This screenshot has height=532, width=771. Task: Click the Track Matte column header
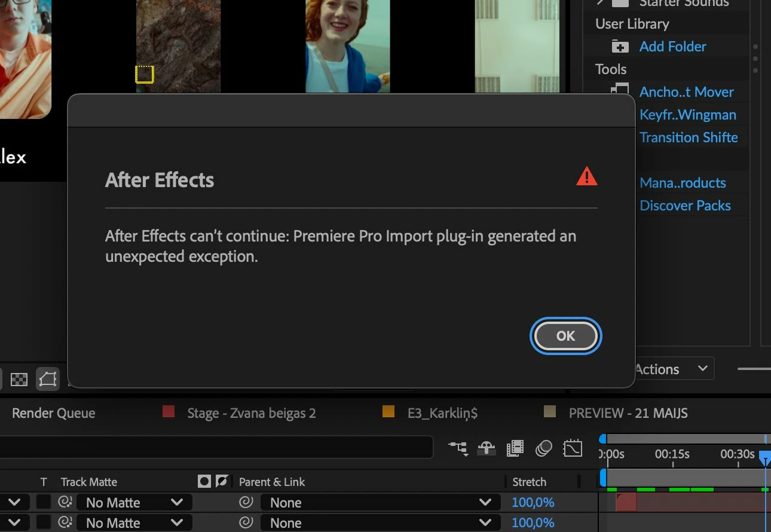pyautogui.click(x=88, y=482)
